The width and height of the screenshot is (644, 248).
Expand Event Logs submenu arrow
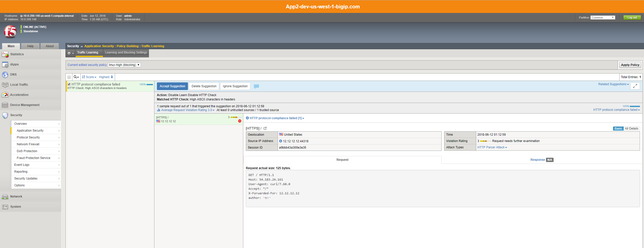click(59, 165)
